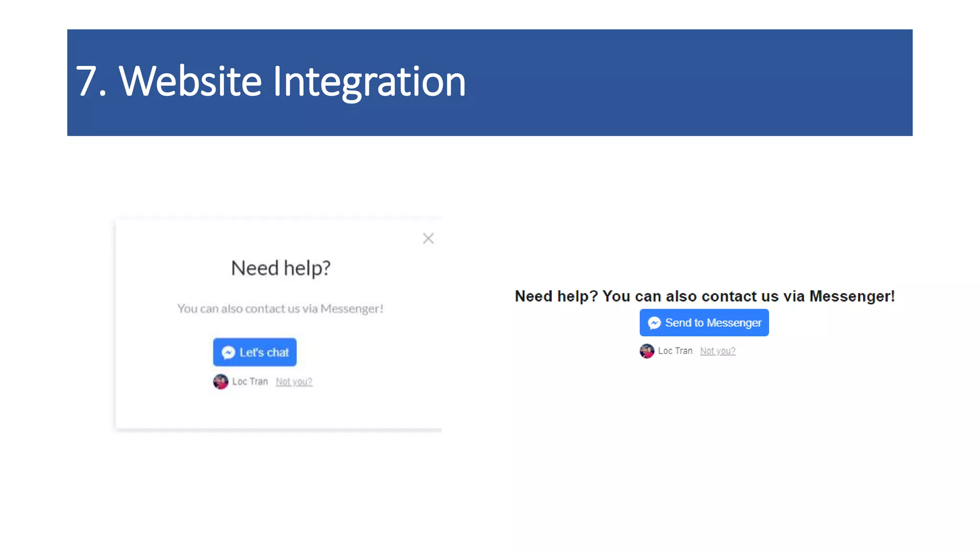Click the 'Need help?' popup heading
The height and width of the screenshot is (551, 980).
click(x=281, y=268)
